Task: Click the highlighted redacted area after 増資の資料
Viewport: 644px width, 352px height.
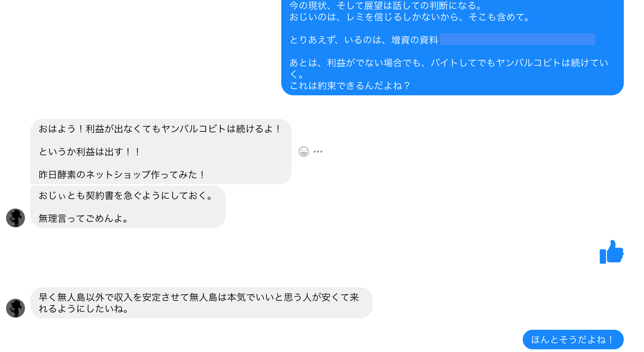Action: (517, 39)
